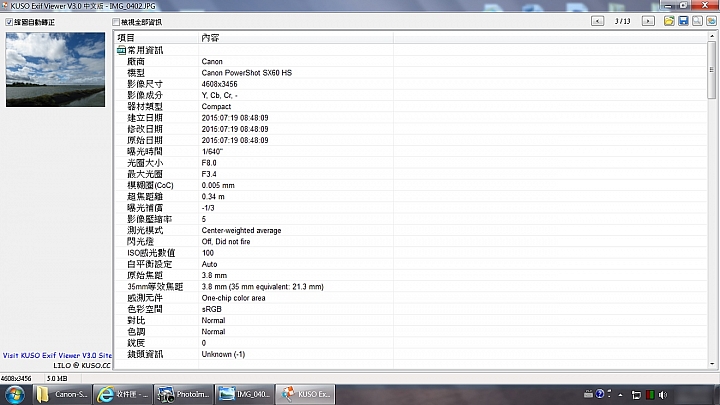Click the 5.0 MB status bar entry
Screen dimensions: 720x405
point(57,378)
